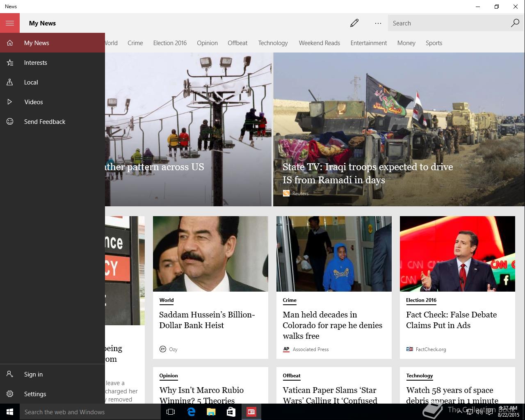Image resolution: width=525 pixels, height=420 pixels.
Task: Collapse the hamburger navigation menu
Action: pos(10,23)
